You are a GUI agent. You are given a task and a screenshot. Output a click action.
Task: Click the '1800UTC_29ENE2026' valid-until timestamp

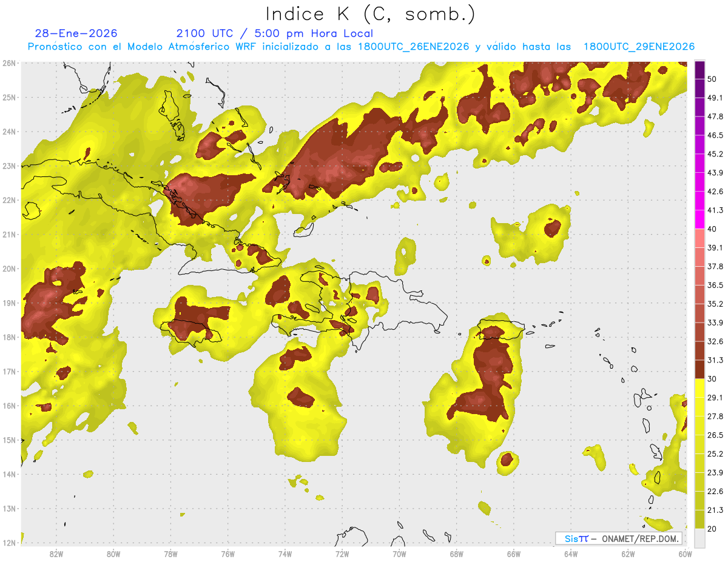point(639,47)
